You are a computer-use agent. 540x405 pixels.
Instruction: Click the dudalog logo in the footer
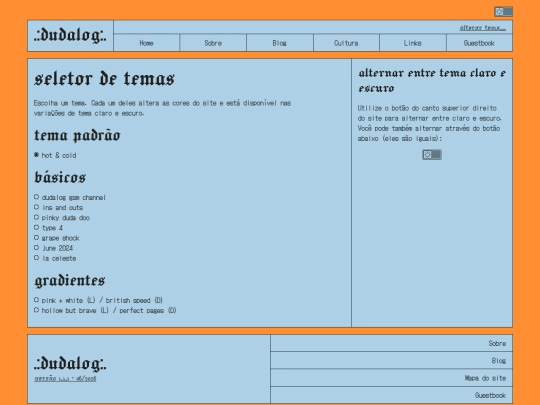coord(70,363)
